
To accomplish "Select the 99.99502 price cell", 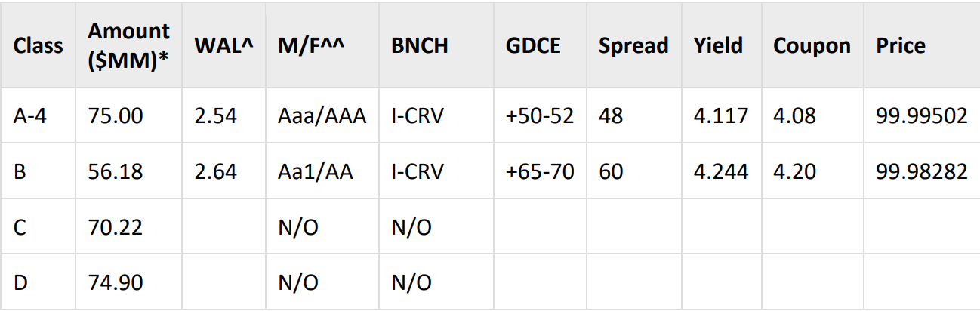I will 922,115.
